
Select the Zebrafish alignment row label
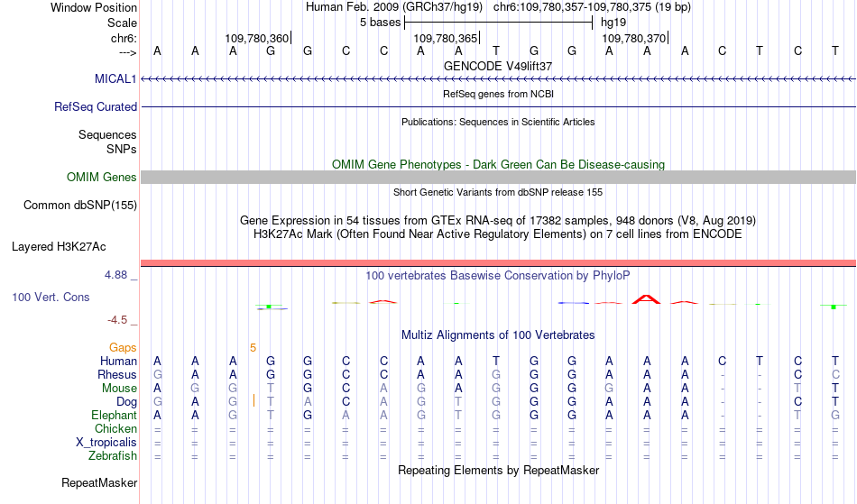coord(113,456)
